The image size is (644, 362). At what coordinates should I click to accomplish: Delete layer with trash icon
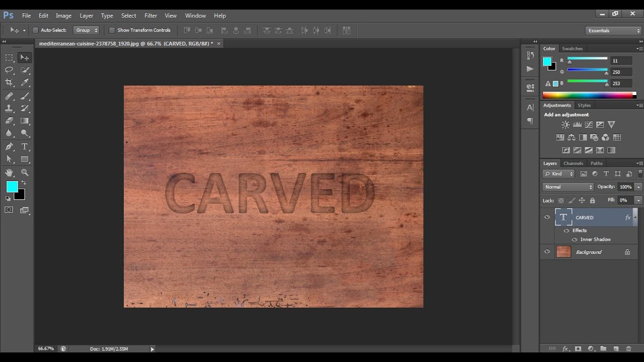click(628, 348)
